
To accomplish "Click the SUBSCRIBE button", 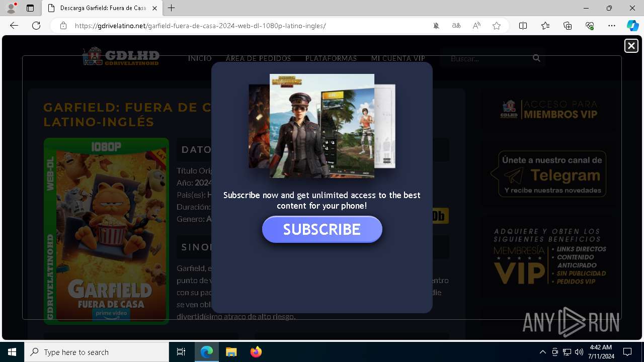I will click(x=322, y=229).
